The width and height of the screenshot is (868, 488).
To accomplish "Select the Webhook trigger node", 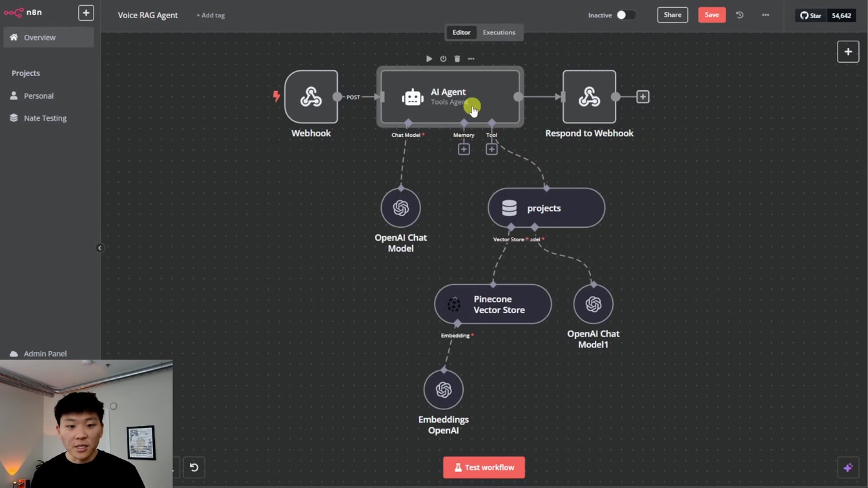I will click(x=311, y=97).
